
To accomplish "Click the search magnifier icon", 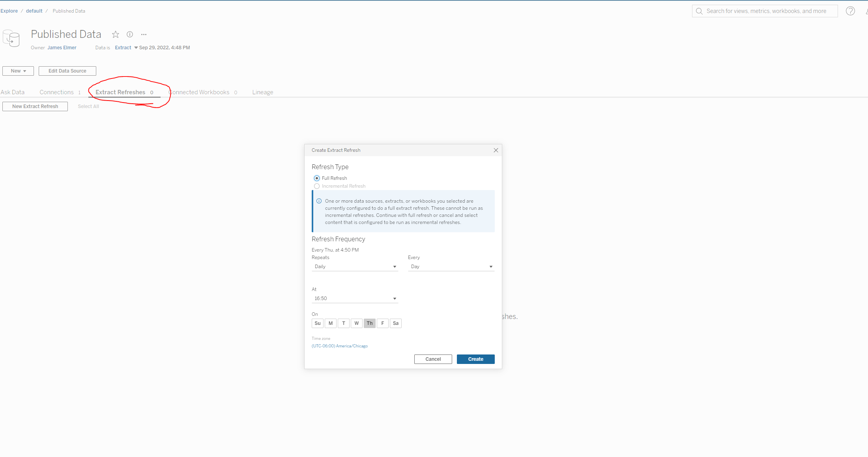I will [x=699, y=11].
